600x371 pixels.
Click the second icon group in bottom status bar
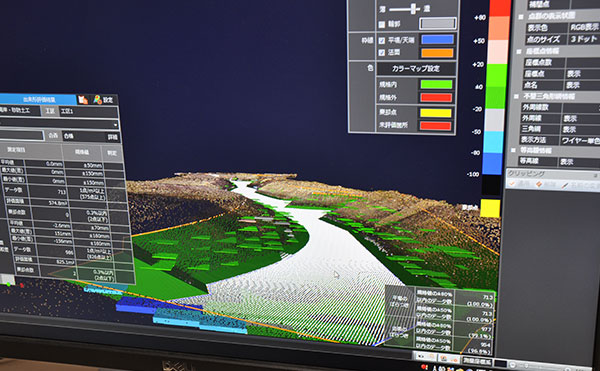tap(449, 358)
